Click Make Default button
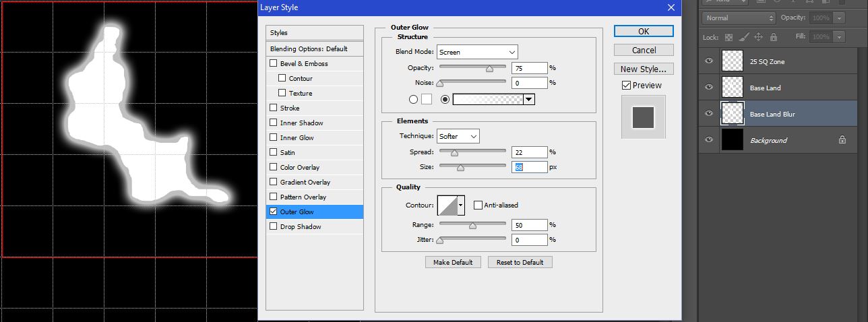 (453, 262)
